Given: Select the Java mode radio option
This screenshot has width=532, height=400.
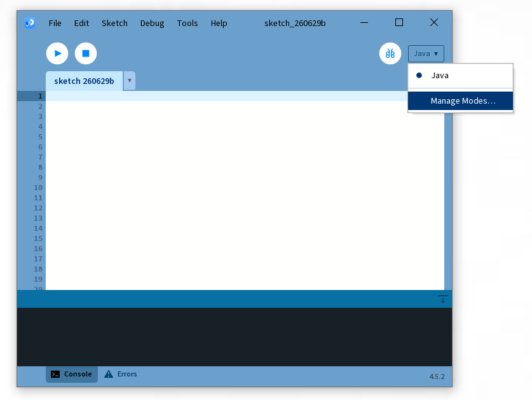Looking at the screenshot, I should (460, 76).
